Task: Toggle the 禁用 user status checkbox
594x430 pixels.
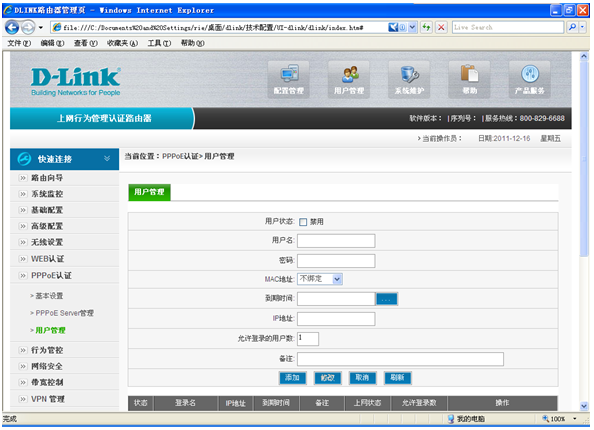Action: [x=303, y=222]
